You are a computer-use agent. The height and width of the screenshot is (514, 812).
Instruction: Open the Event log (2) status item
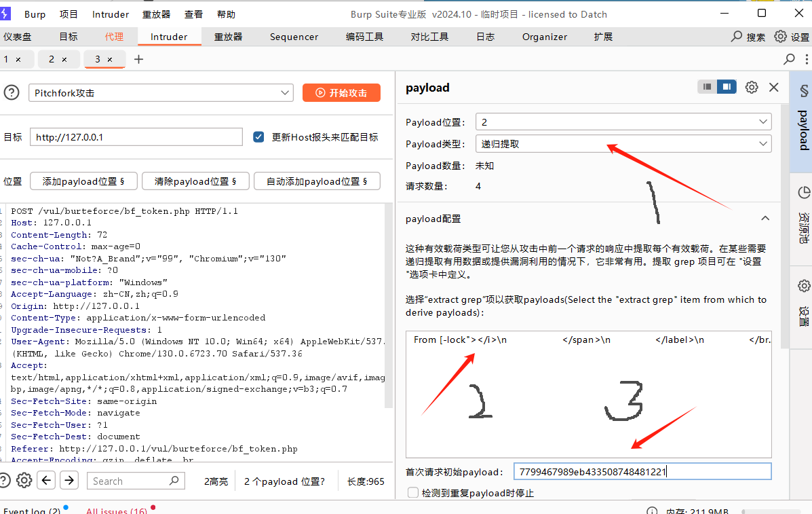32,511
